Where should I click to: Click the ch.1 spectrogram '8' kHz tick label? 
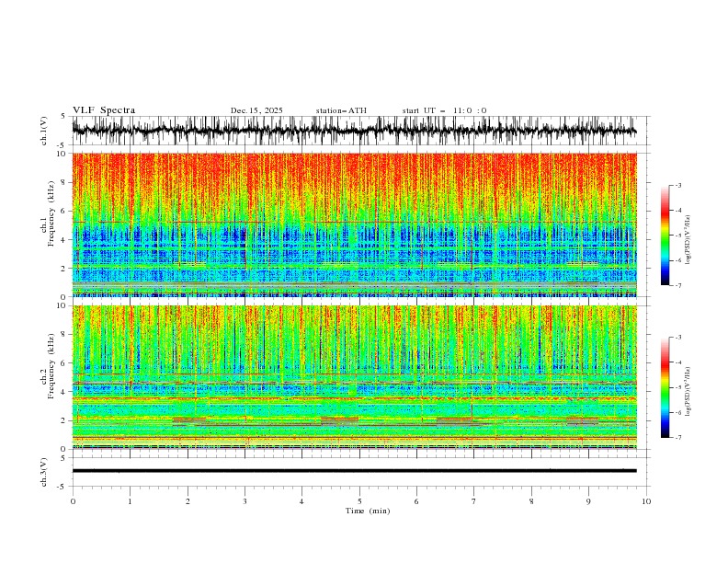coord(64,182)
